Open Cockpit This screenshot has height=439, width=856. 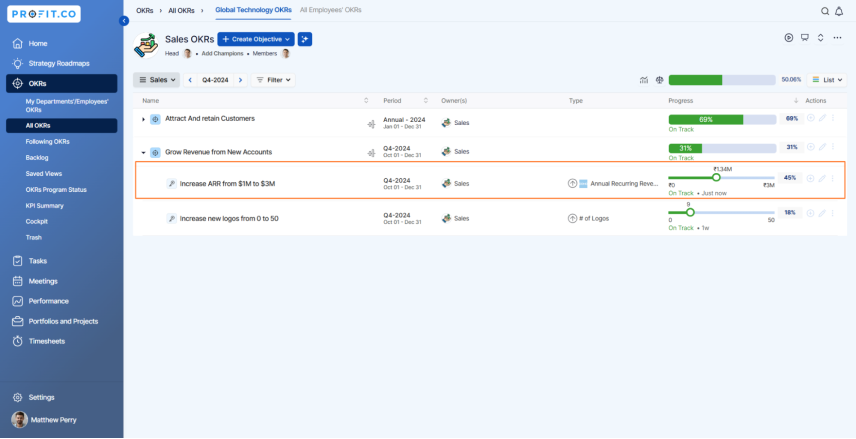pos(37,222)
